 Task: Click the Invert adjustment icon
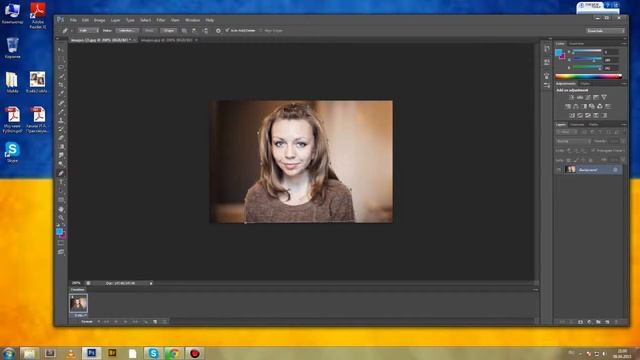(572, 116)
